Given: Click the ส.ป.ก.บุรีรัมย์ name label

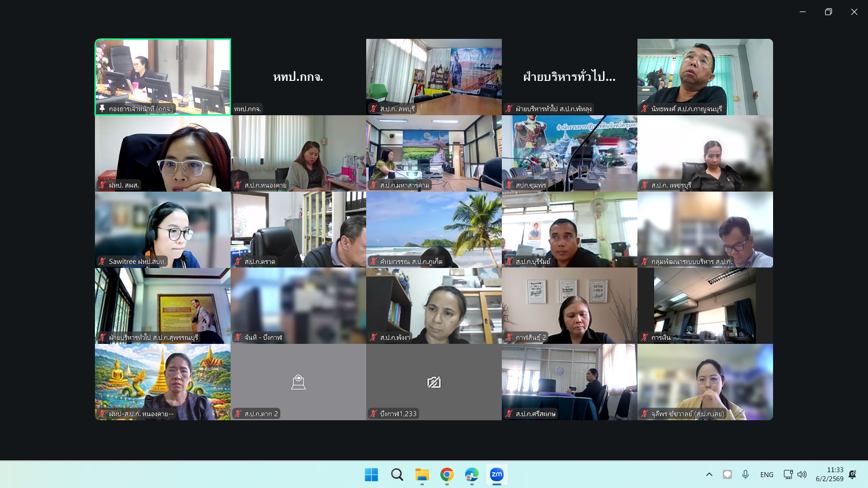Looking at the screenshot, I should click(533, 261).
